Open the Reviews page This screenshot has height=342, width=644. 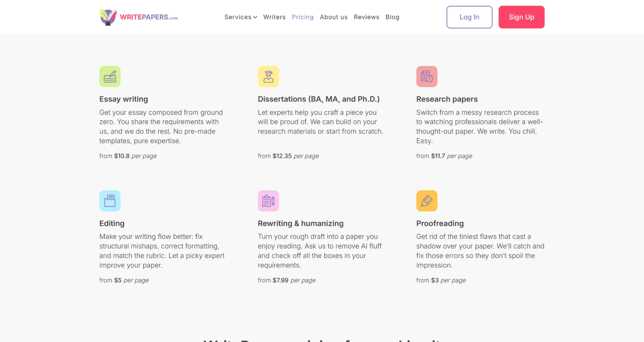pos(366,17)
